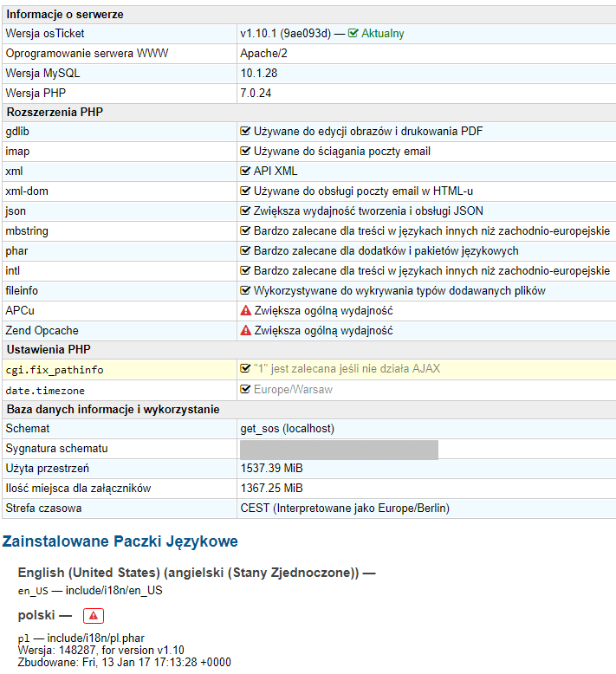Image resolution: width=616 pixels, height=674 pixels.
Task: Select the Apache/2 server value
Action: pyautogui.click(x=263, y=54)
